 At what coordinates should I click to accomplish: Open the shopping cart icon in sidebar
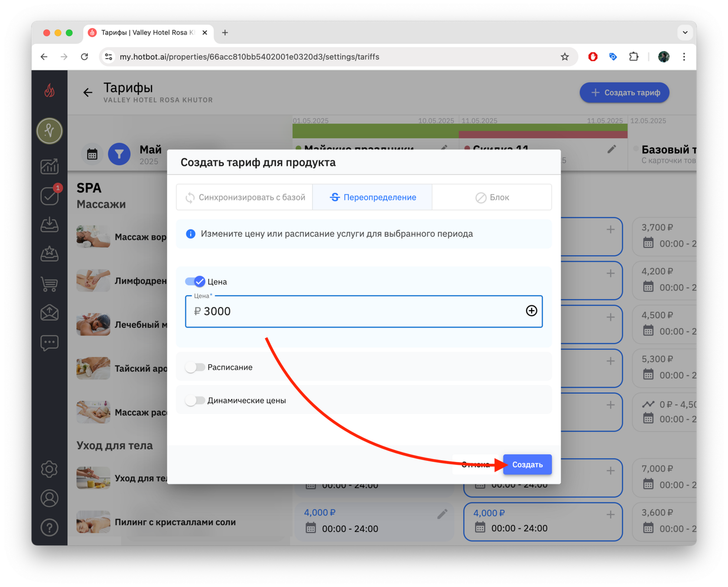pos(49,283)
